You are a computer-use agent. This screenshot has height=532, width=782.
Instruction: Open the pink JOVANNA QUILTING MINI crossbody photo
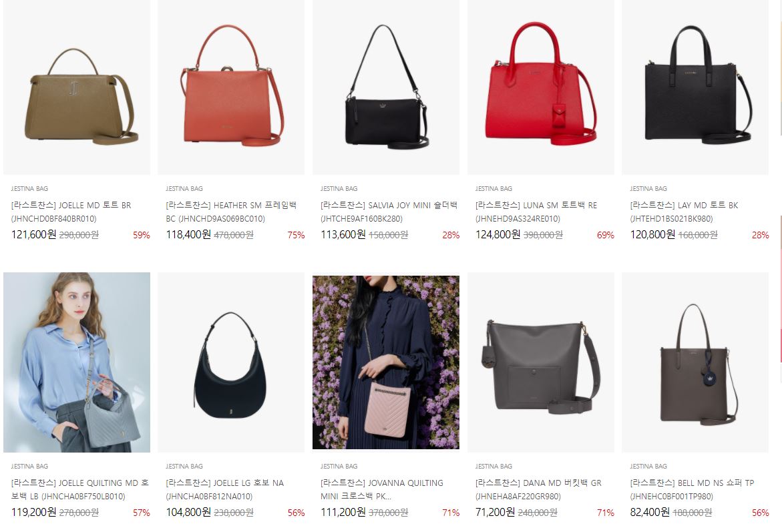click(386, 361)
